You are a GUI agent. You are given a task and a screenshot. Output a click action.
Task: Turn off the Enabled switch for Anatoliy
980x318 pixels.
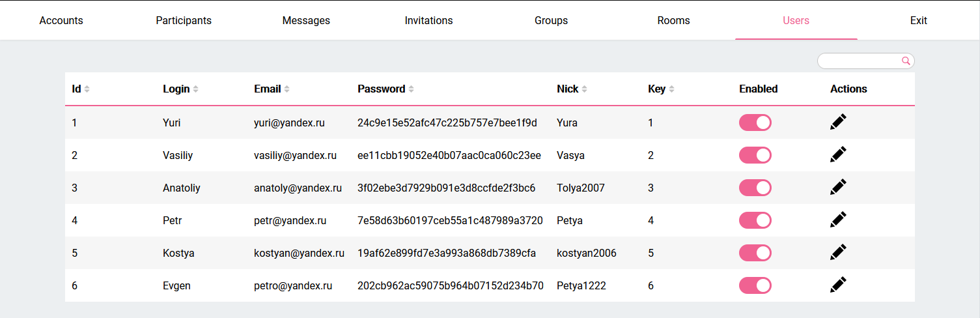click(x=755, y=188)
